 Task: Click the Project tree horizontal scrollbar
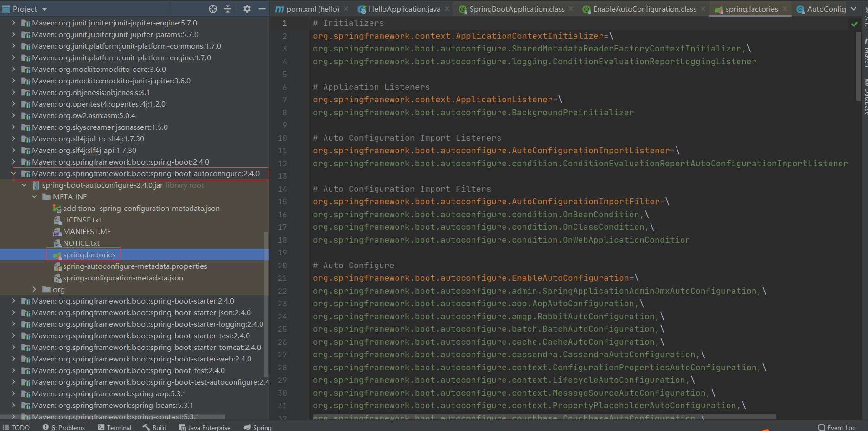click(x=113, y=417)
